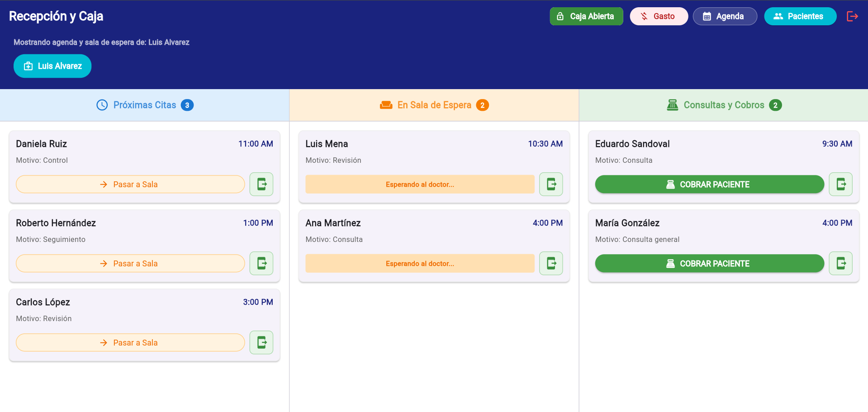Viewport: 868px width, 412px height.
Task: Click the logout icon at top right
Action: [x=852, y=16]
